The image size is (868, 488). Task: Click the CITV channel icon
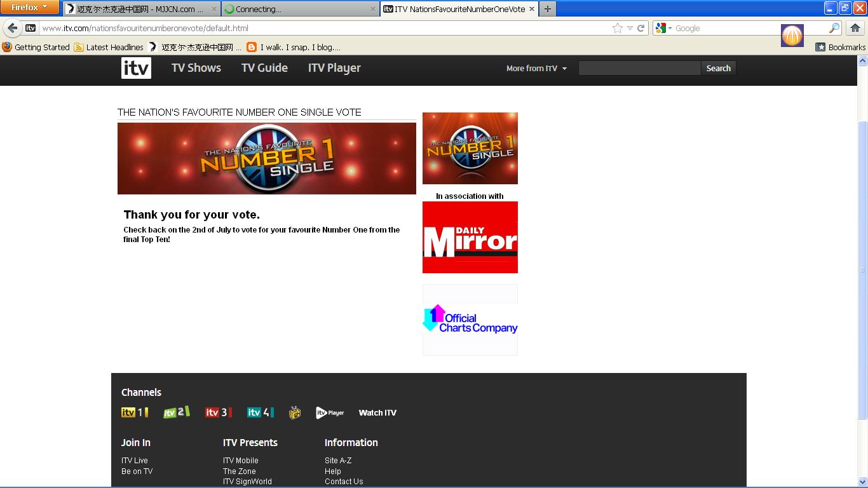click(294, 413)
